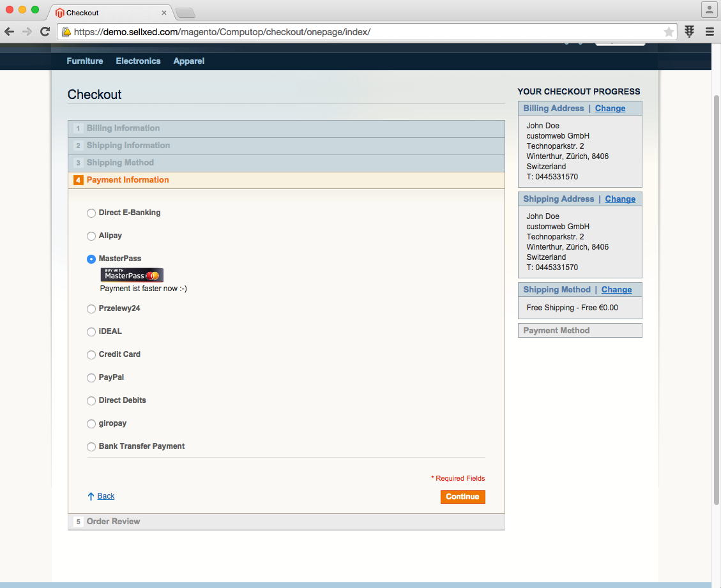Click the step 4 number badge
The image size is (721, 588).
78,180
